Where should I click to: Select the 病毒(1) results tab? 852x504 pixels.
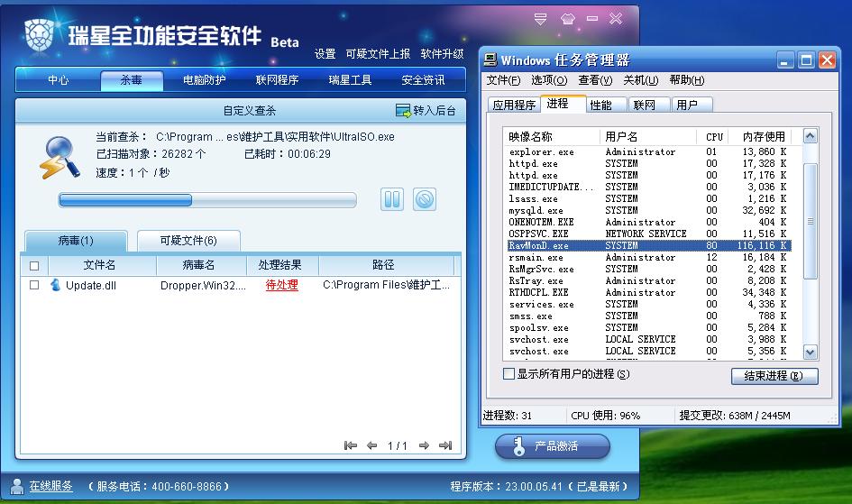coord(76,241)
